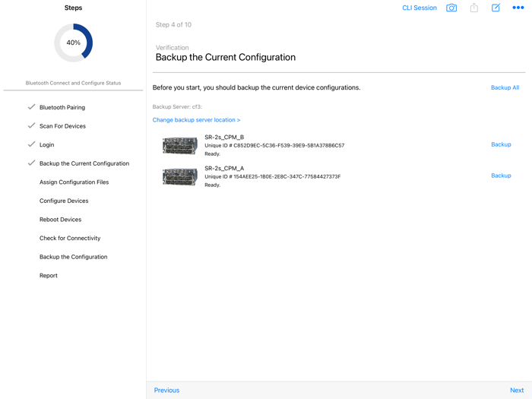Screen dimensions: 532x399
Task: Go to the Previous step
Action: [166, 390]
